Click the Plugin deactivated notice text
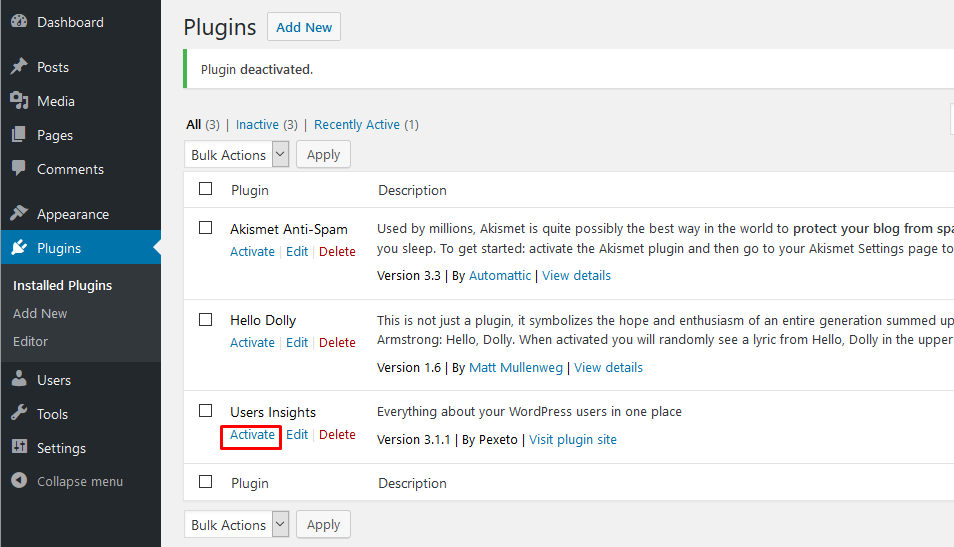 point(257,70)
